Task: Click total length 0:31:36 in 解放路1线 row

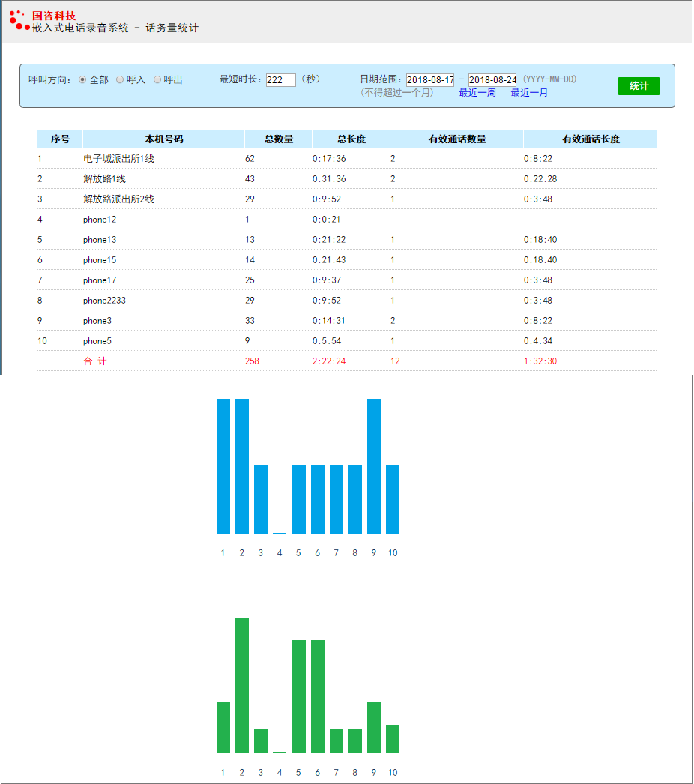Action: click(x=329, y=179)
